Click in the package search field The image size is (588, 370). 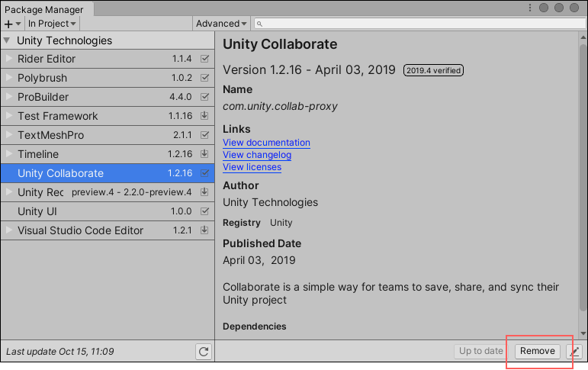click(420, 24)
